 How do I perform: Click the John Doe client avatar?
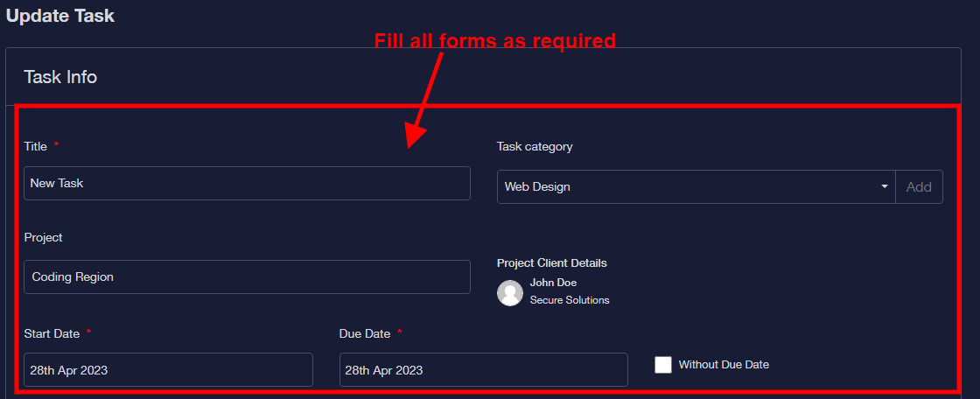click(510, 293)
